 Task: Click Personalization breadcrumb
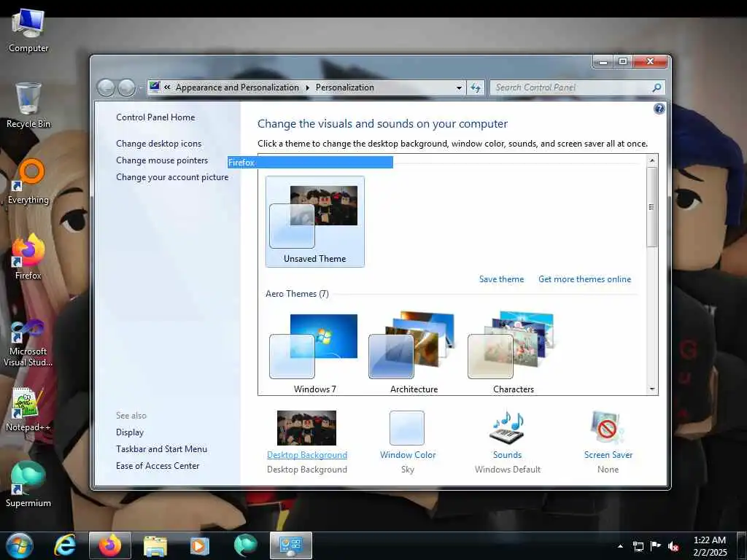coord(345,87)
